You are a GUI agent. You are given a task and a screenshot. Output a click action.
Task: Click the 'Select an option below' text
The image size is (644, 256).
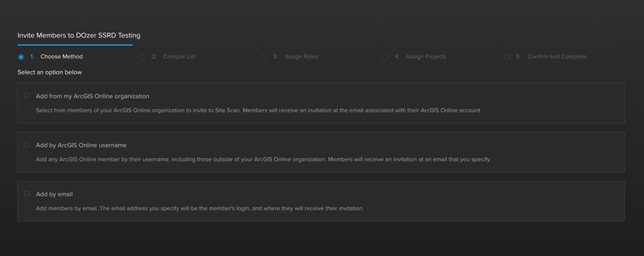pyautogui.click(x=49, y=72)
